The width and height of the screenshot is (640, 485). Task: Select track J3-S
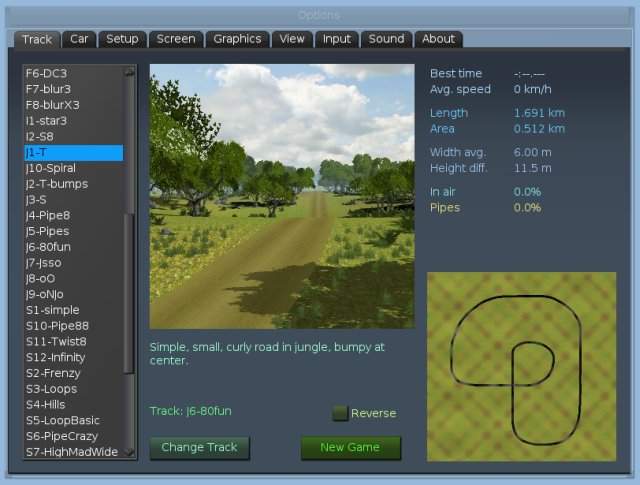74,200
